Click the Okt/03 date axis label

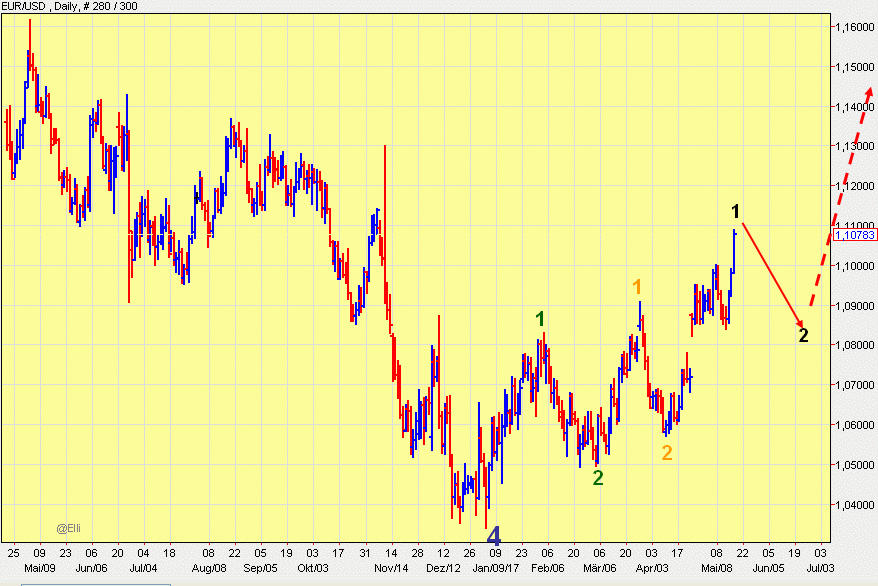tap(313, 567)
